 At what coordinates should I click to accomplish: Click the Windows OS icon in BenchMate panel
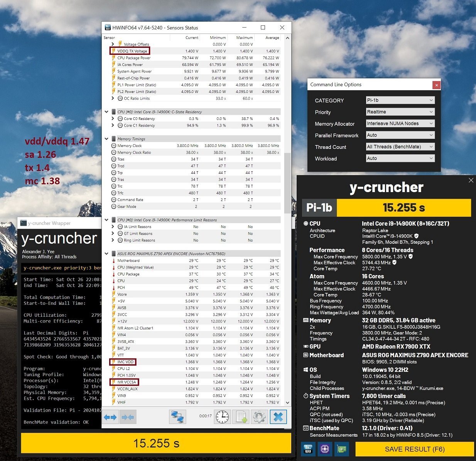click(306, 370)
